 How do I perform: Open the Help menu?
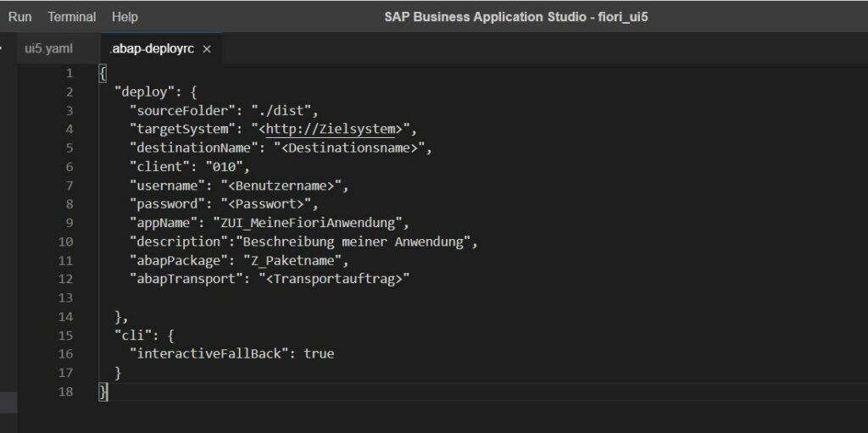click(x=125, y=17)
